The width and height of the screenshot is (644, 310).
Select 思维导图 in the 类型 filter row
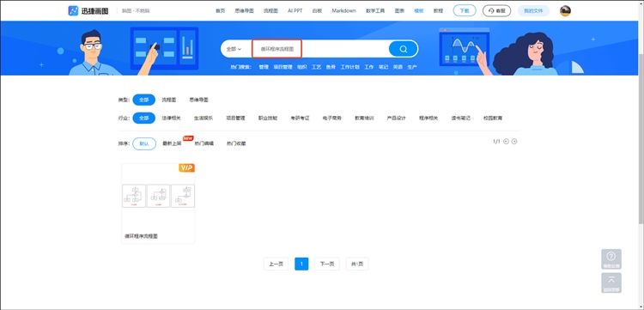[x=199, y=100]
